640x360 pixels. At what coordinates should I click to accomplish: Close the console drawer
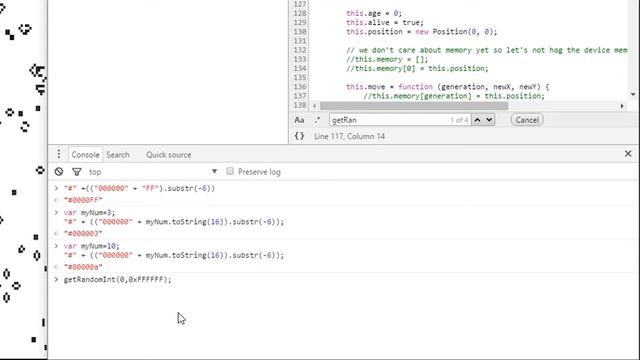(628, 154)
